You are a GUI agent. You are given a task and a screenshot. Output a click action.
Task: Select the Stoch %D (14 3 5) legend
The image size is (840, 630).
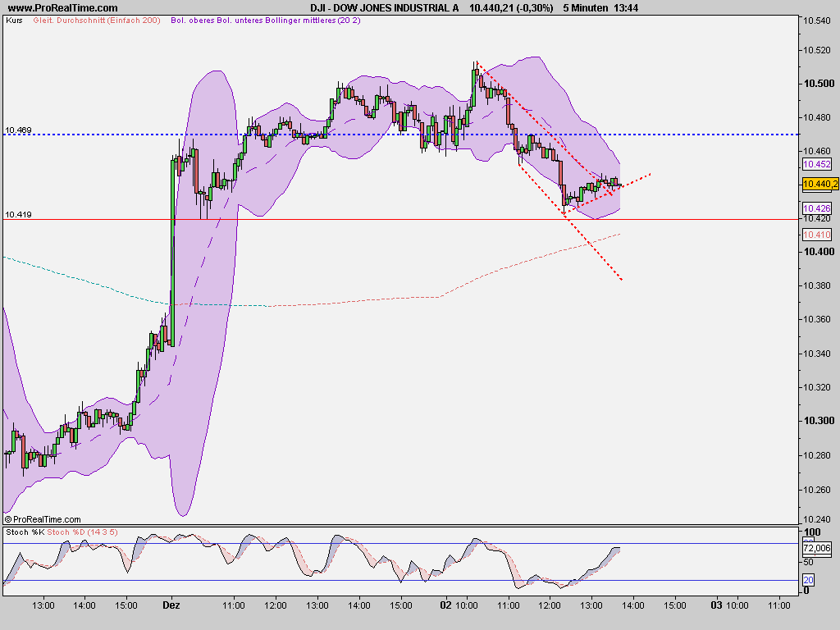click(x=82, y=532)
